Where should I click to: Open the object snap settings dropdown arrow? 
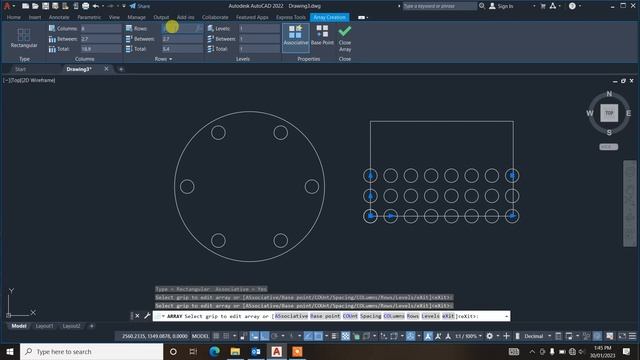point(327,336)
